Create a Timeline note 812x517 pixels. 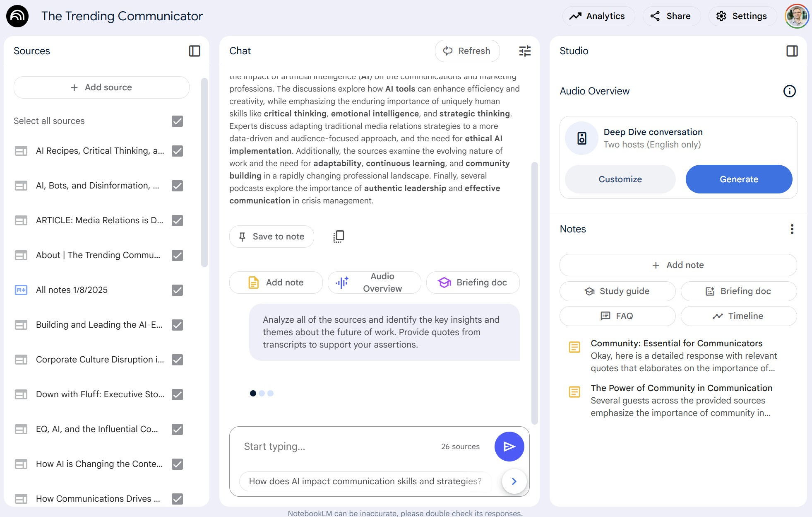click(x=739, y=316)
